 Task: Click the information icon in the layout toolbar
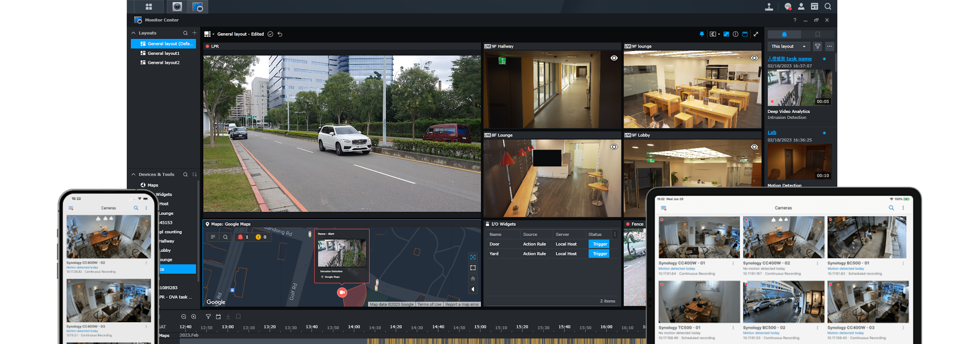(735, 34)
